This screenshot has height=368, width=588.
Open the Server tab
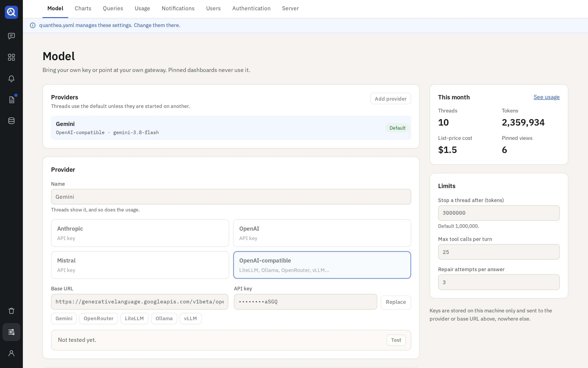click(290, 9)
